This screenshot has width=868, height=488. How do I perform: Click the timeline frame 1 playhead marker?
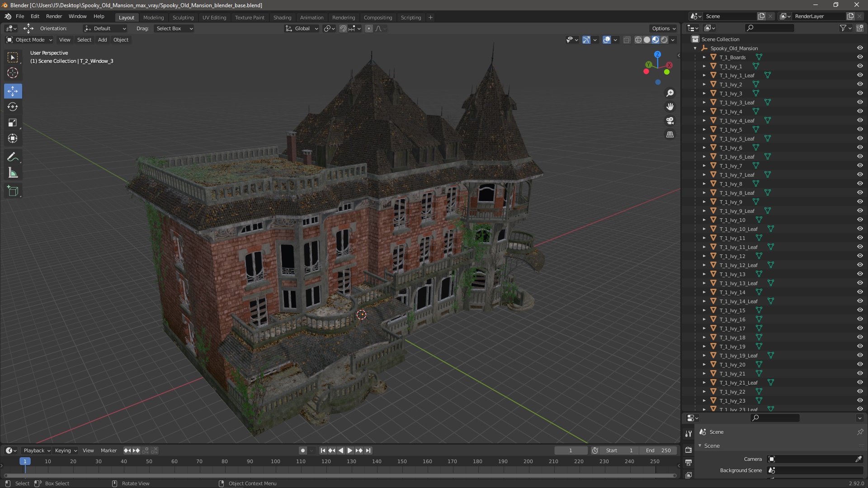[x=25, y=461]
